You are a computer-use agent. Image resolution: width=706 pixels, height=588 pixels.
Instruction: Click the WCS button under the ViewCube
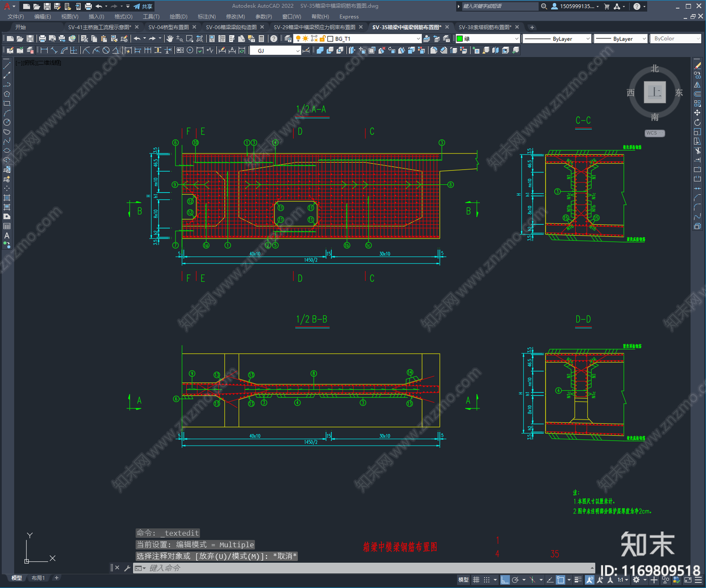click(655, 133)
